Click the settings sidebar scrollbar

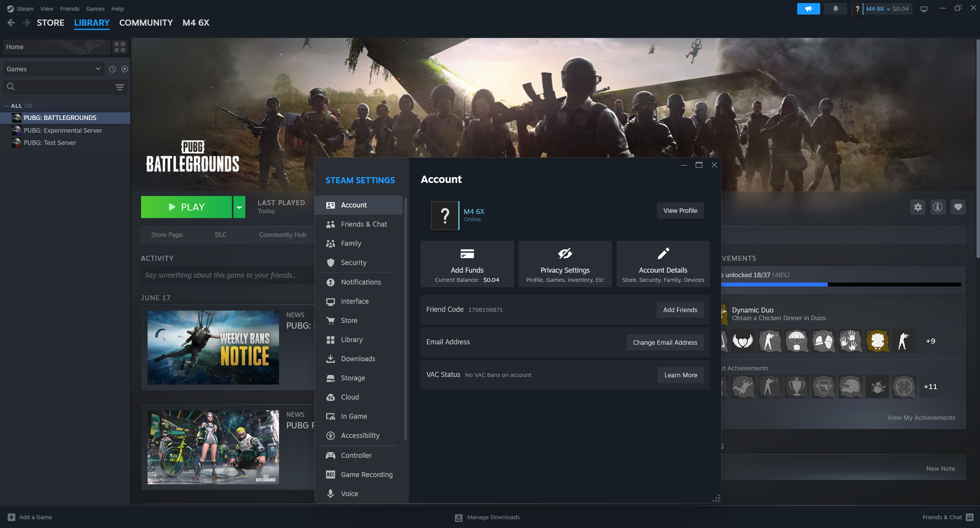(x=405, y=318)
